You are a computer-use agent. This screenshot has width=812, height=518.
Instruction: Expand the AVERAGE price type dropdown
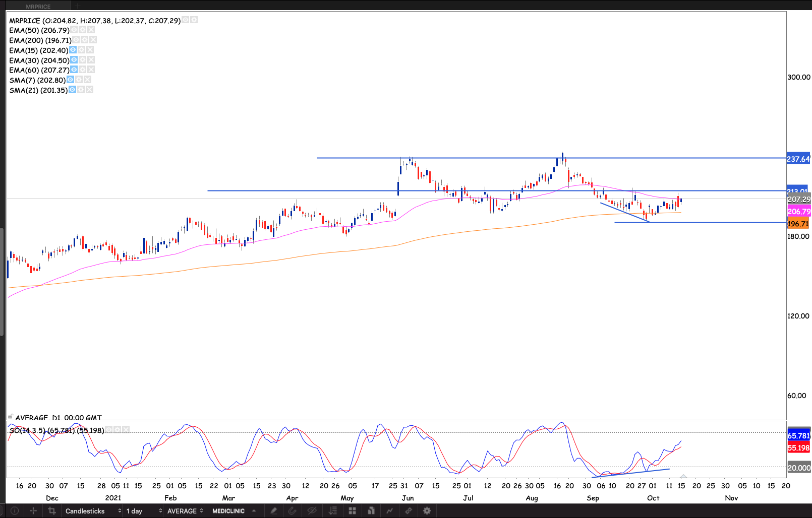[x=185, y=511]
